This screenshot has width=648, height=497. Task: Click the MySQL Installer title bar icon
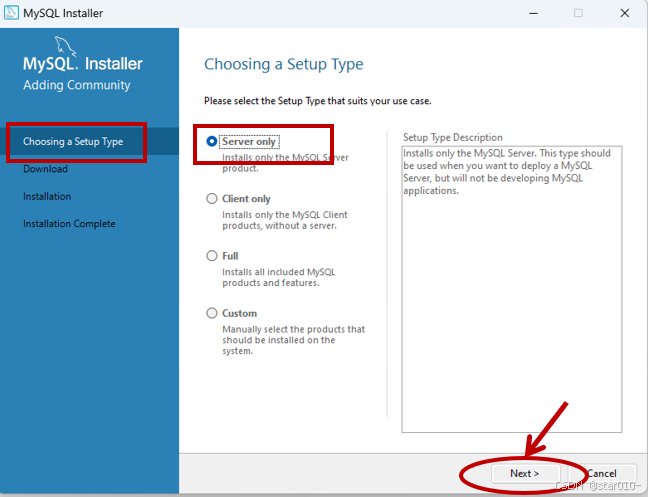11,13
